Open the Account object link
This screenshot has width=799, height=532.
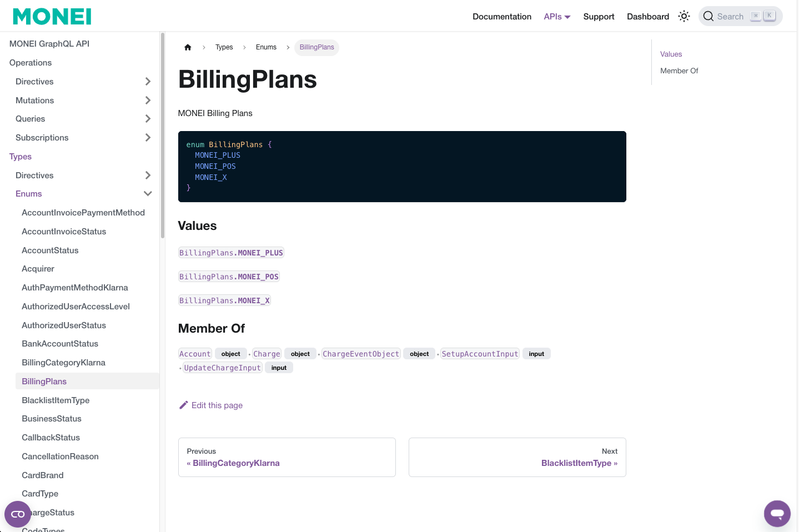[x=195, y=354]
